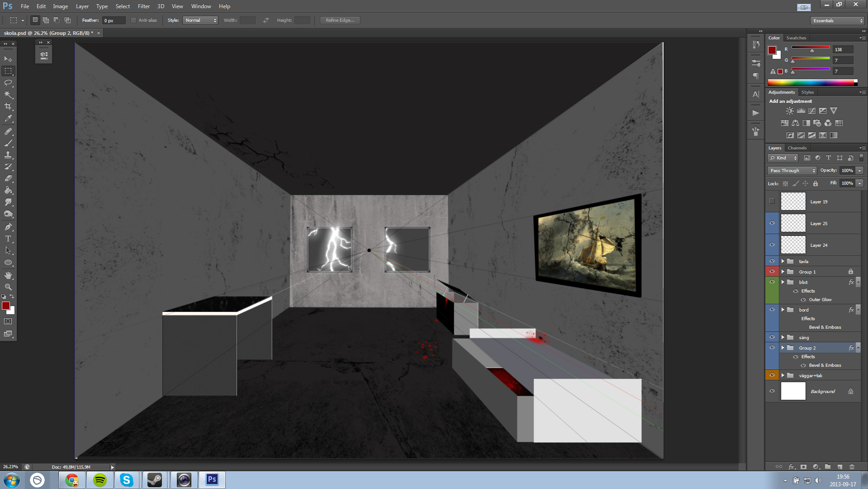Select the Crop tool

click(x=8, y=106)
